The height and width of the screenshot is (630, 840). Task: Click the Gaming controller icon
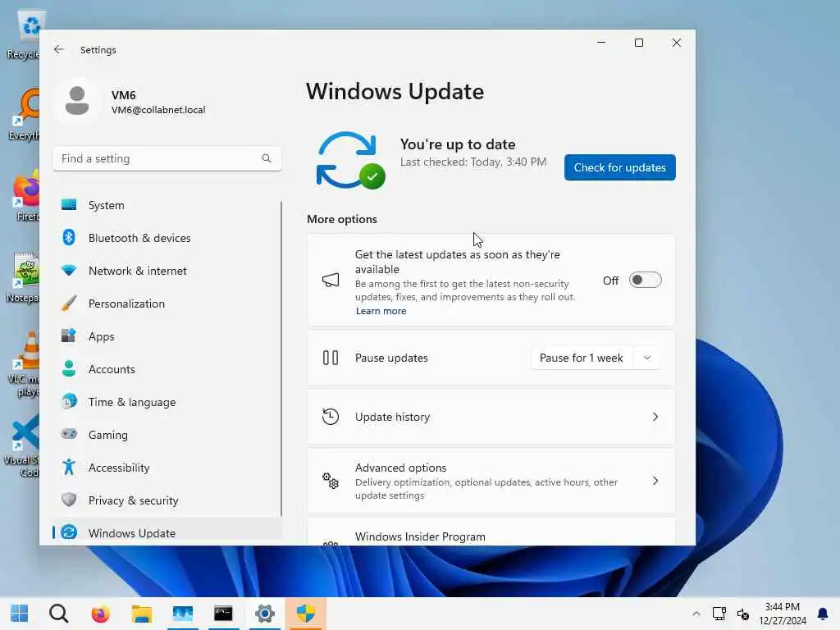pos(69,434)
